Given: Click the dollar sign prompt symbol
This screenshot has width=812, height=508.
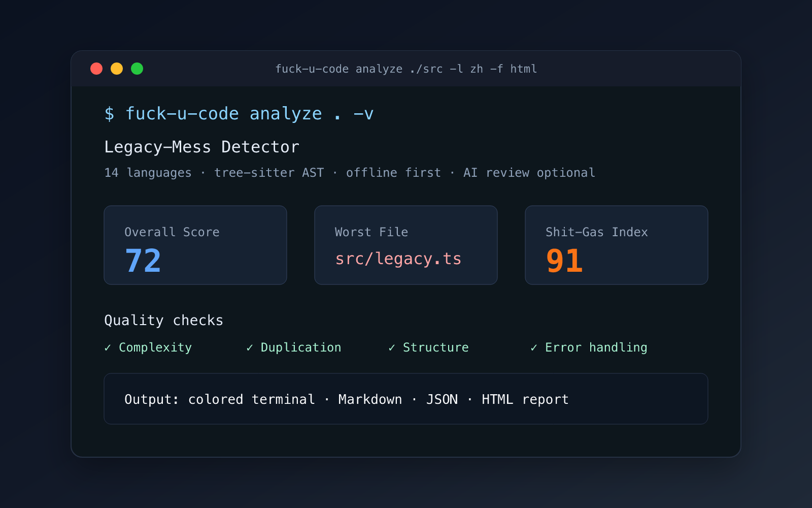Looking at the screenshot, I should [110, 114].
